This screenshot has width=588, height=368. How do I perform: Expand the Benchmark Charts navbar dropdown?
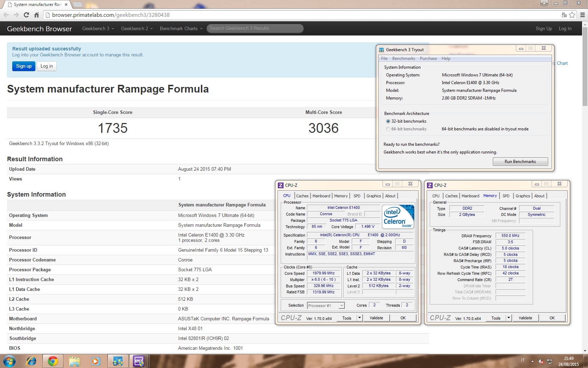181,28
